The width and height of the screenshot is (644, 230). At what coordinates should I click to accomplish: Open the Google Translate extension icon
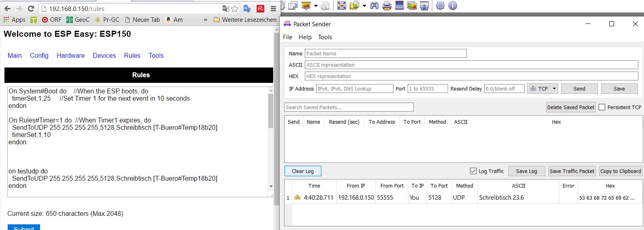coord(247,8)
